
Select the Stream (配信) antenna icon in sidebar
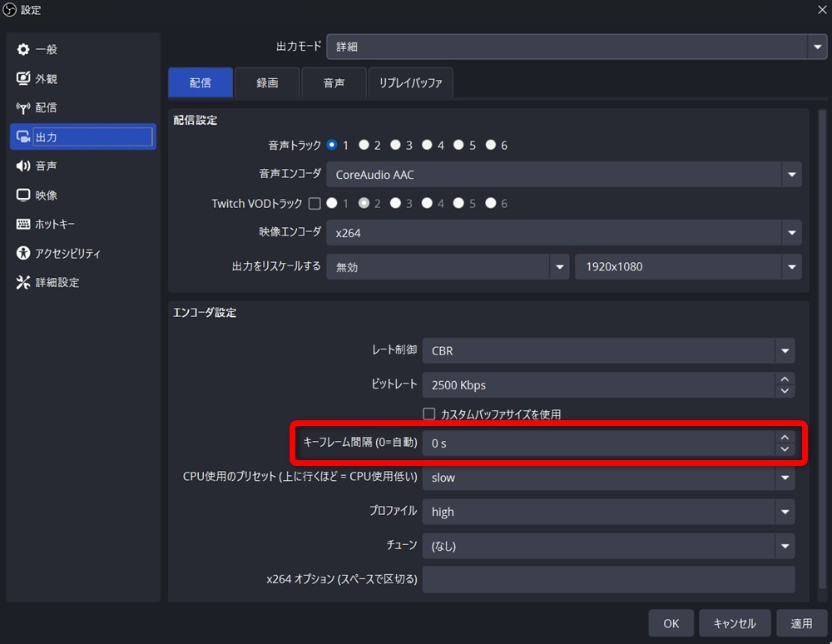(x=23, y=108)
